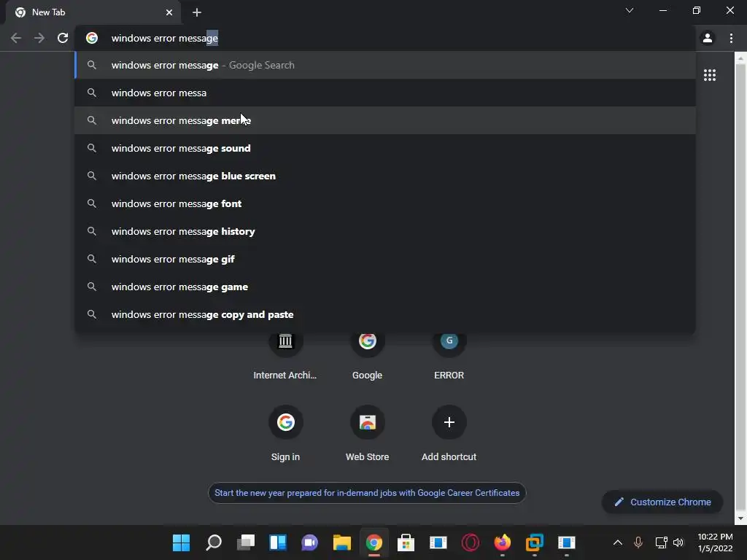Select 'windows error message font' suggestion
The height and width of the screenshot is (560, 747).
(x=385, y=204)
